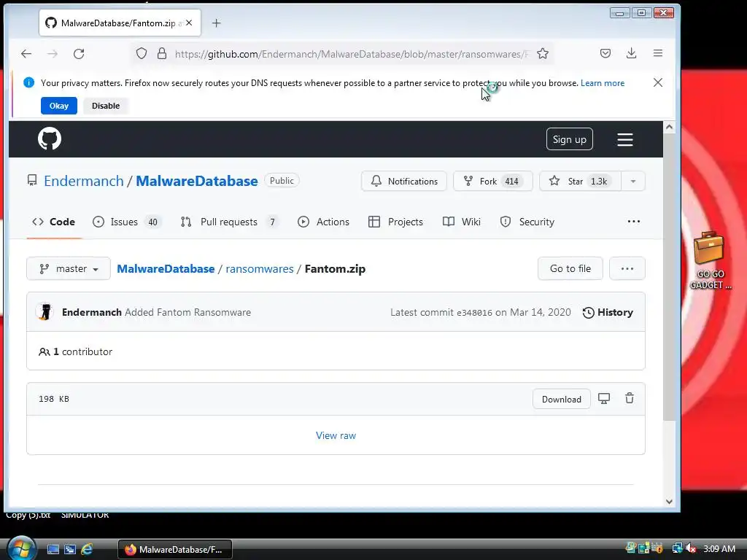The image size is (747, 560).
Task: Click the Download button
Action: click(x=562, y=399)
